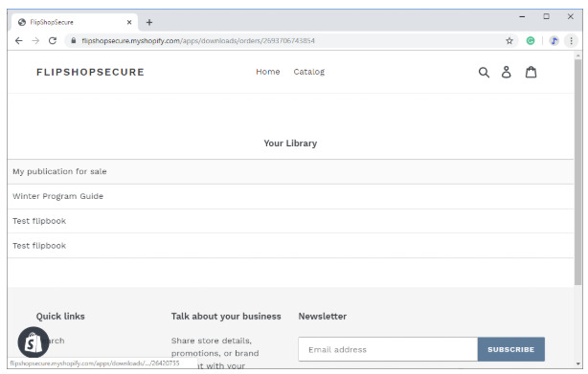The image size is (588, 374).
Task: Open the store search magnifier icon
Action: pos(484,73)
